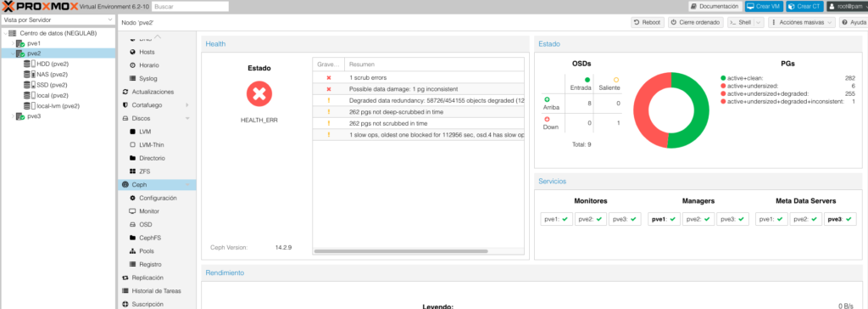Expand the Cortafuego submenu arrow
The image size is (868, 309).
pos(187,105)
